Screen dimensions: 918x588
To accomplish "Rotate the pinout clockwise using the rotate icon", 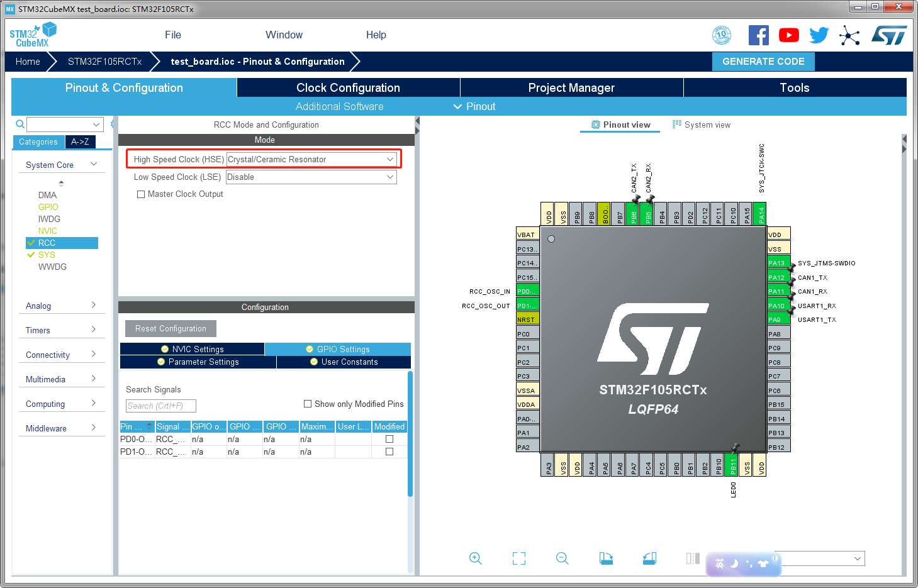I will pos(605,558).
